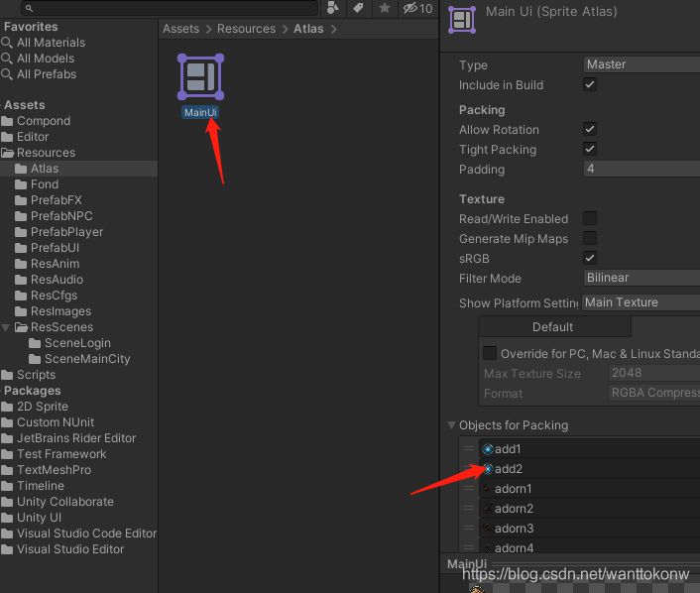The width and height of the screenshot is (700, 593).
Task: Toggle the Tight Packing checkbox
Action: click(x=590, y=149)
